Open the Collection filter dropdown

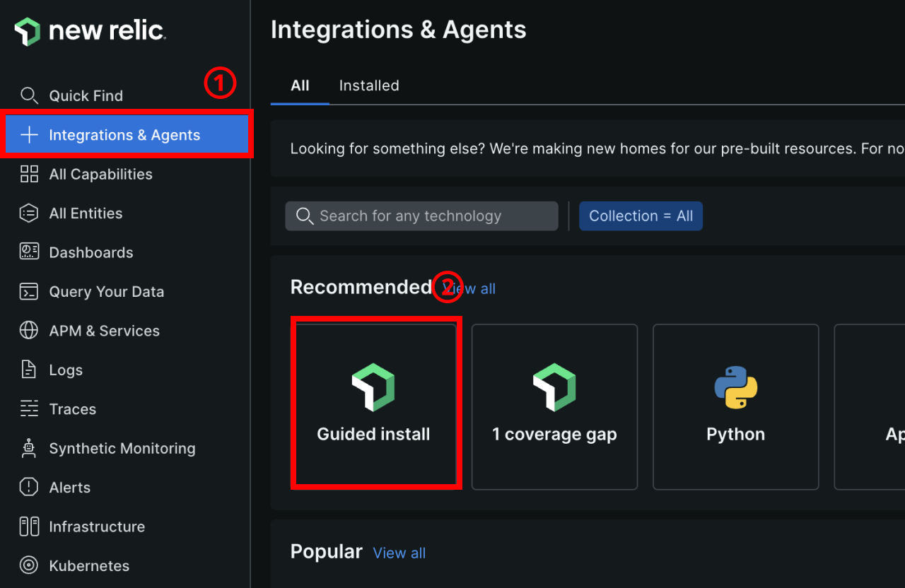[x=641, y=216]
